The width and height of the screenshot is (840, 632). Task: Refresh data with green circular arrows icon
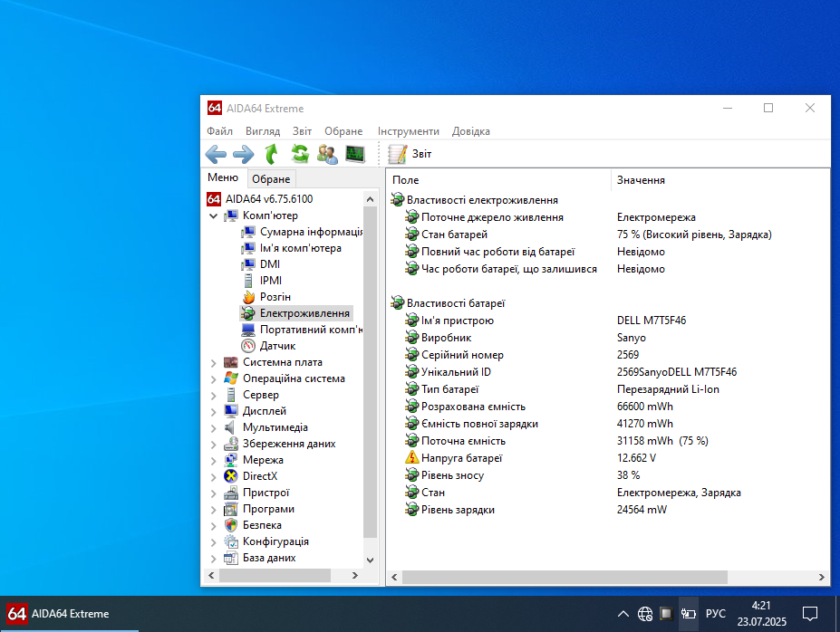[299, 154]
